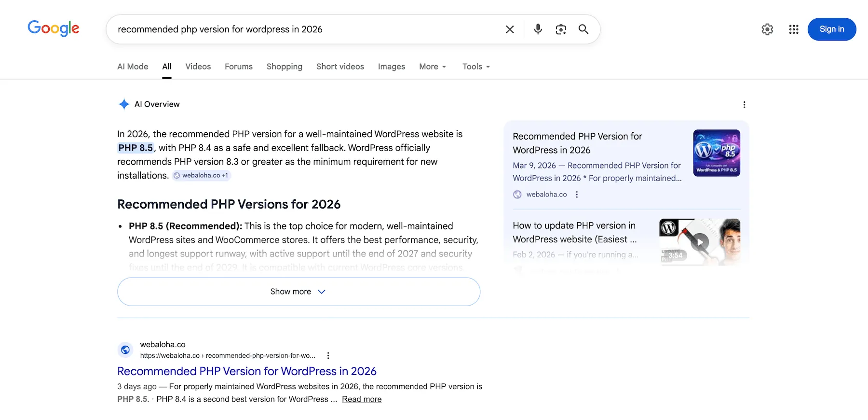The width and height of the screenshot is (868, 420).
Task: Open the blue 'Recommended PHP Version for WordPress in 2026' result title
Action: (247, 371)
